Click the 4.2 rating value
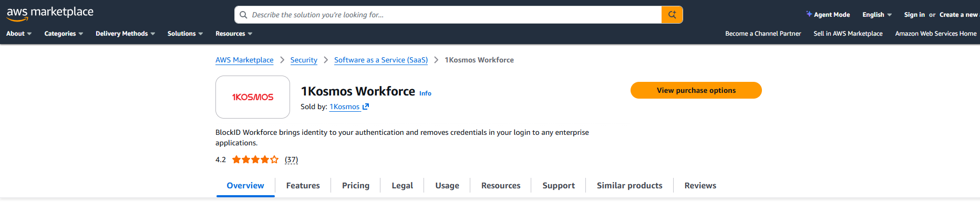This screenshot has height=202, width=980. coord(221,160)
